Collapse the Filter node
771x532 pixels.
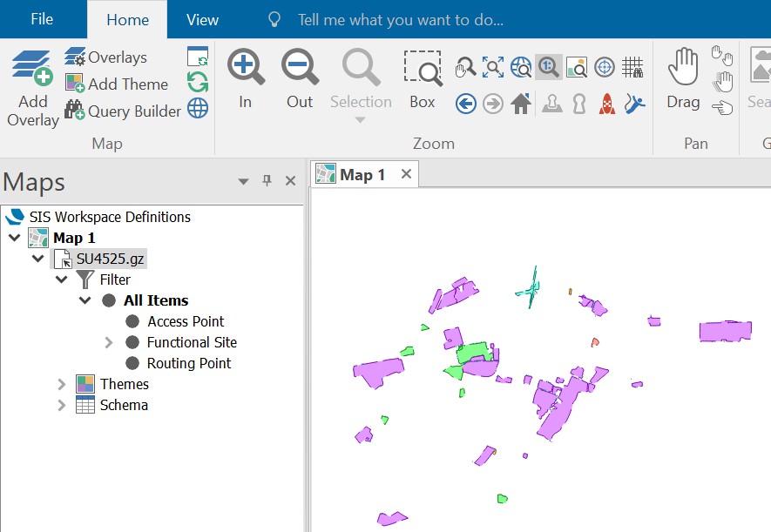point(61,279)
